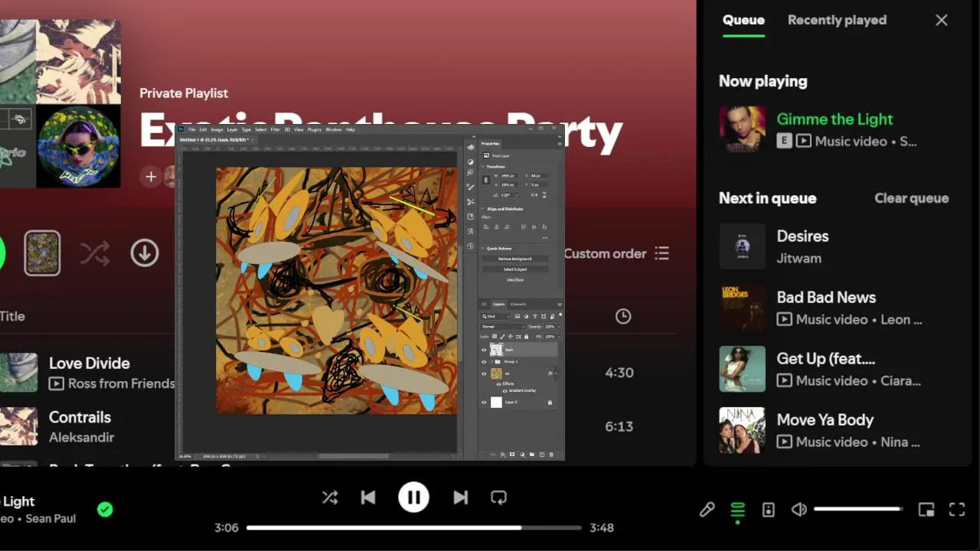Collapse the Quick Actions section
The height and width of the screenshot is (551, 980).
click(483, 249)
